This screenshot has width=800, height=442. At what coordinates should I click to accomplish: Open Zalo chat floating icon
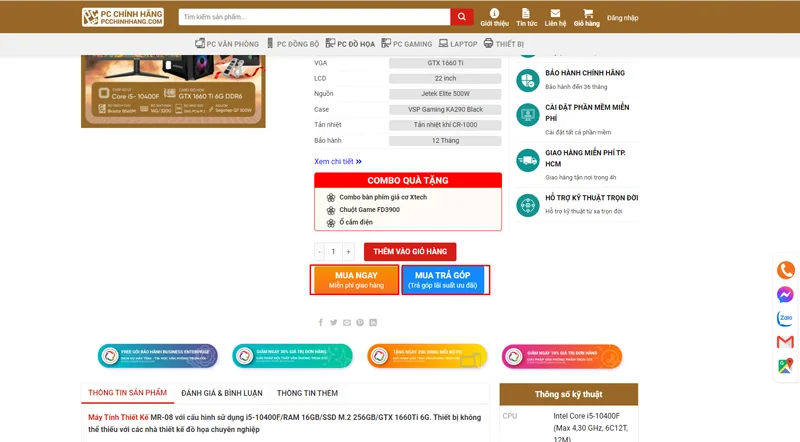click(786, 319)
